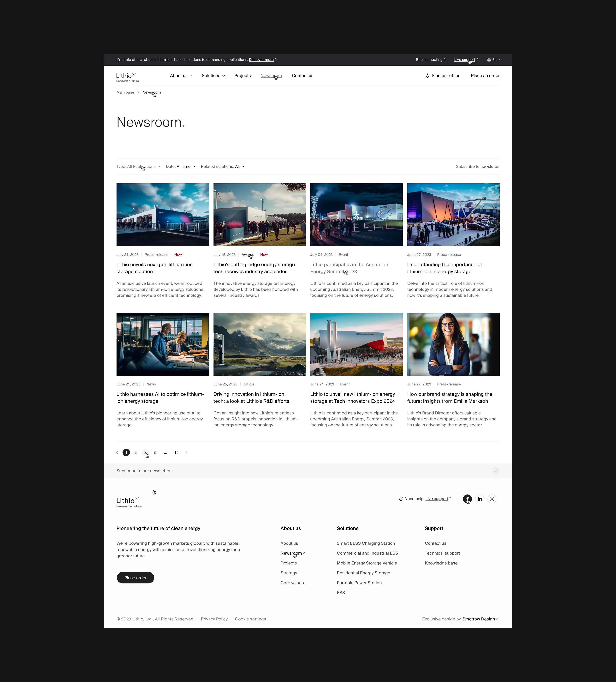Select the location pin next to Find our office

[427, 76]
